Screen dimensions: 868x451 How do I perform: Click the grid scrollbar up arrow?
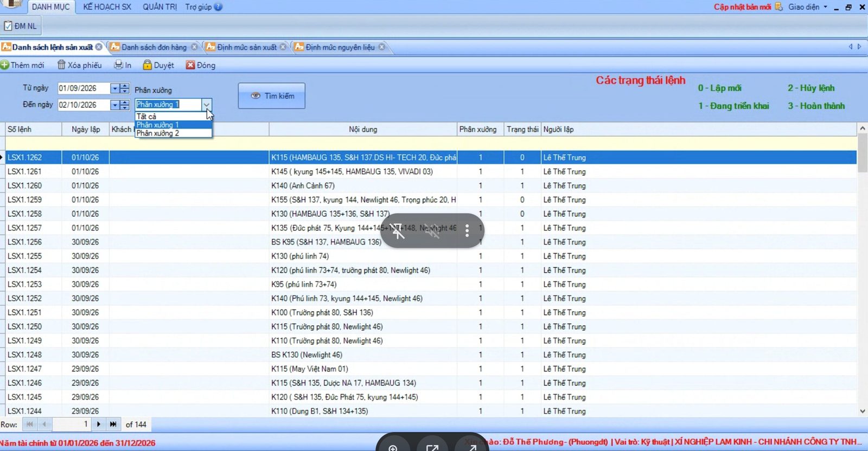(863, 128)
